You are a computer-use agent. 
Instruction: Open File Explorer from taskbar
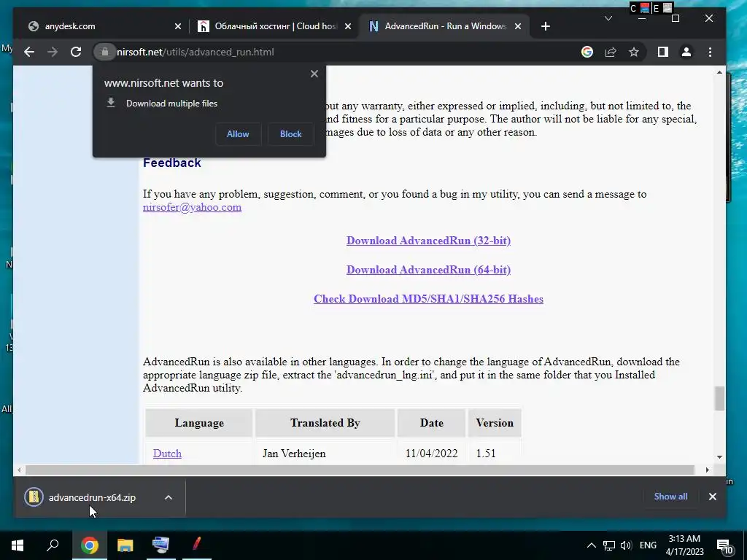(x=125, y=545)
